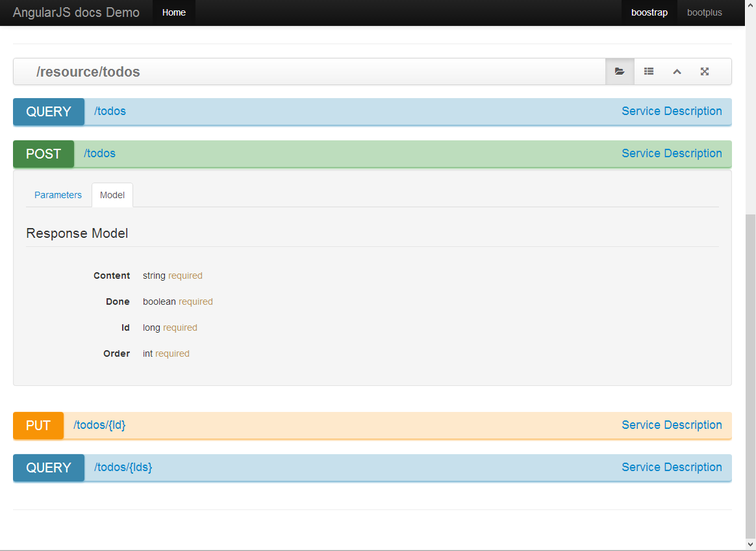Click the orange PUT badge
This screenshot has width=756, height=551.
pyautogui.click(x=38, y=426)
